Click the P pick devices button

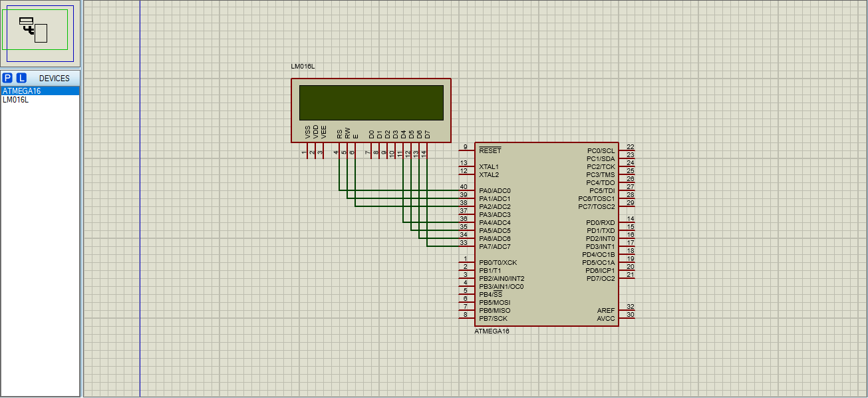pos(8,78)
